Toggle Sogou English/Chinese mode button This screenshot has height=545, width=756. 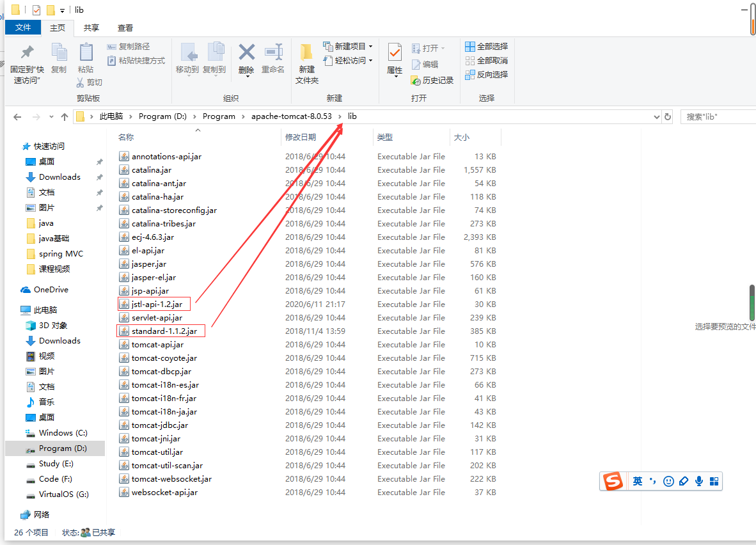point(638,481)
